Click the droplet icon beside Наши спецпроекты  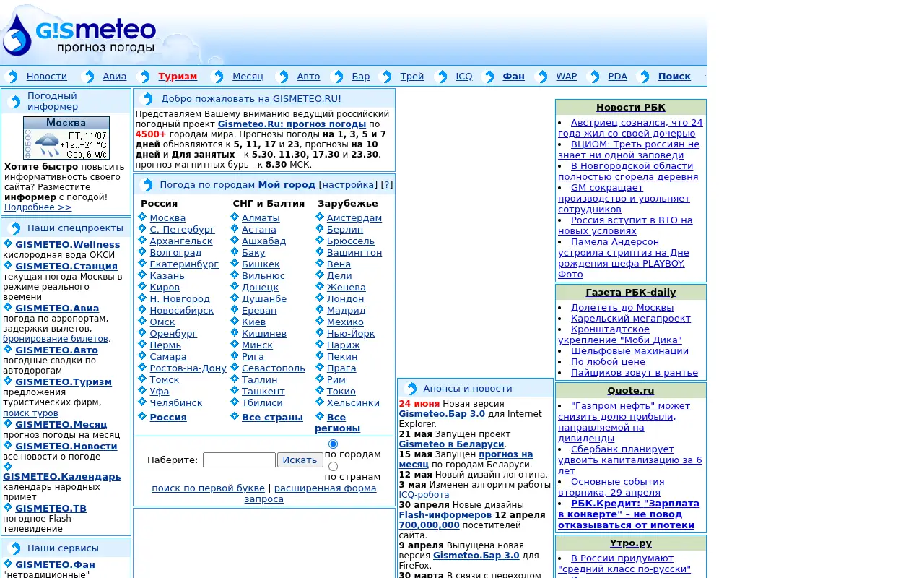pyautogui.click(x=14, y=228)
